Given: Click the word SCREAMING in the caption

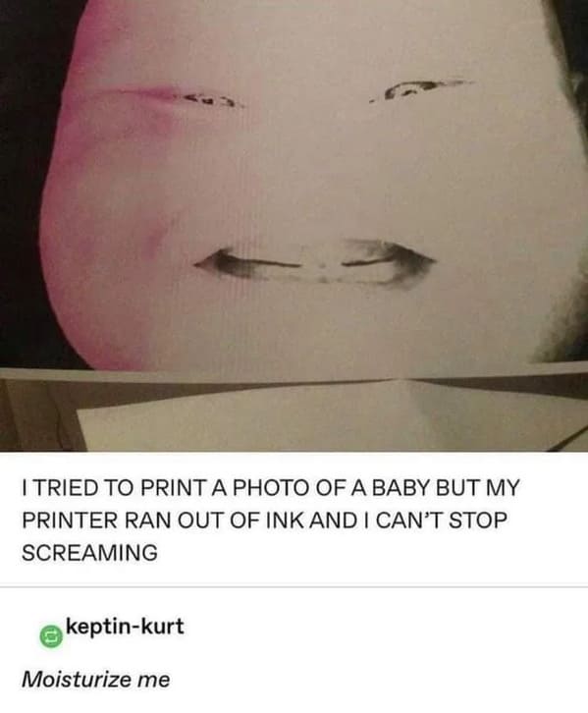Looking at the screenshot, I should coord(89,553).
